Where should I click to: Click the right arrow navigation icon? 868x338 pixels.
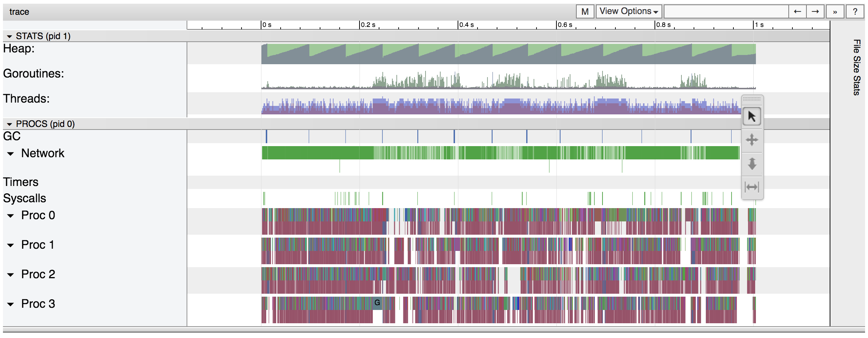tap(815, 11)
